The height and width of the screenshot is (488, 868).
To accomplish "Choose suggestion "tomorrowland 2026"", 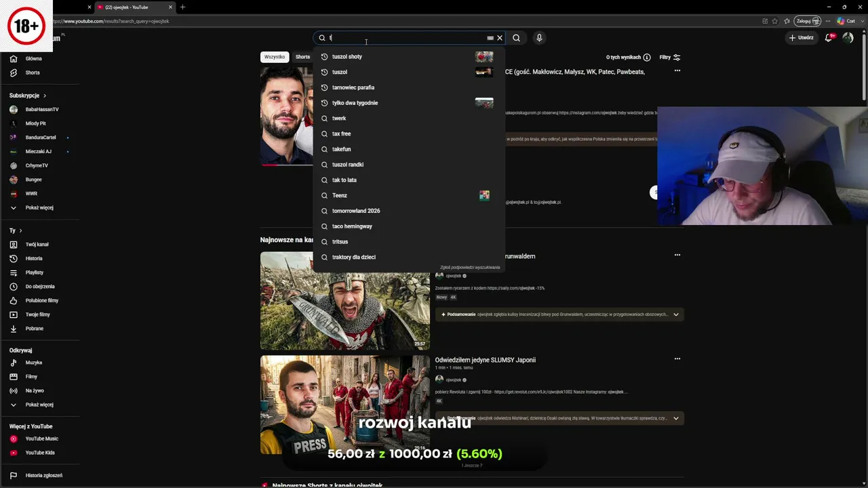I will 409,211.
